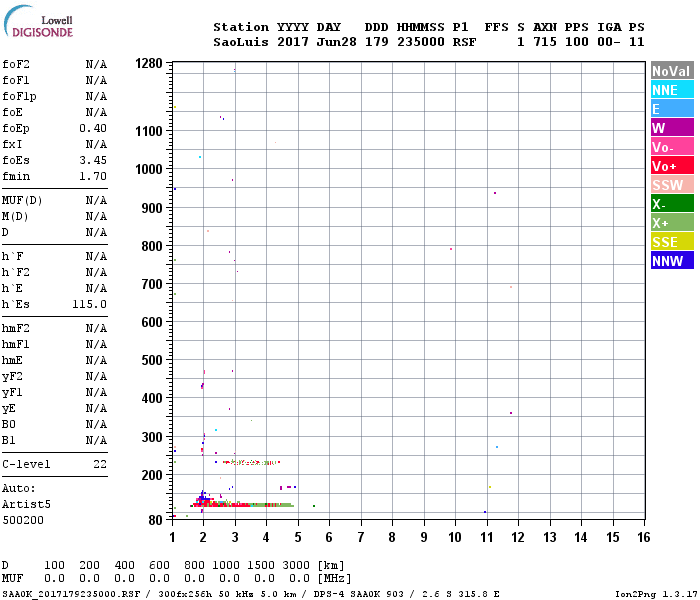700x600 pixels.
Task: Click the C-level value 22
Action: (x=100, y=464)
